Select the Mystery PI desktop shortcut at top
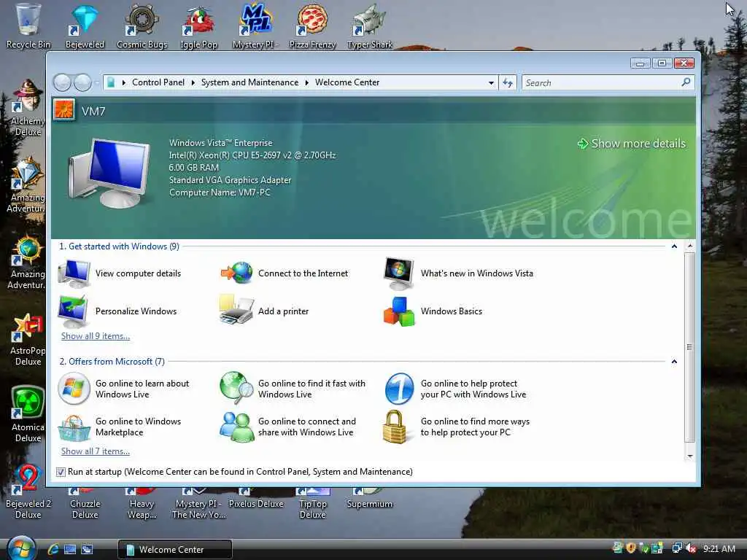 coord(255,26)
